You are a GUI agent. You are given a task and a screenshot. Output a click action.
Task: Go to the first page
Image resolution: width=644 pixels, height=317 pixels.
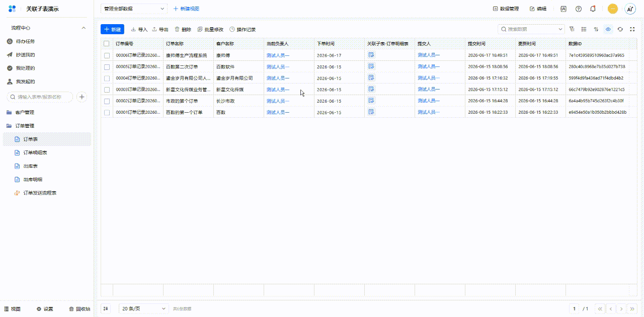[600, 308]
